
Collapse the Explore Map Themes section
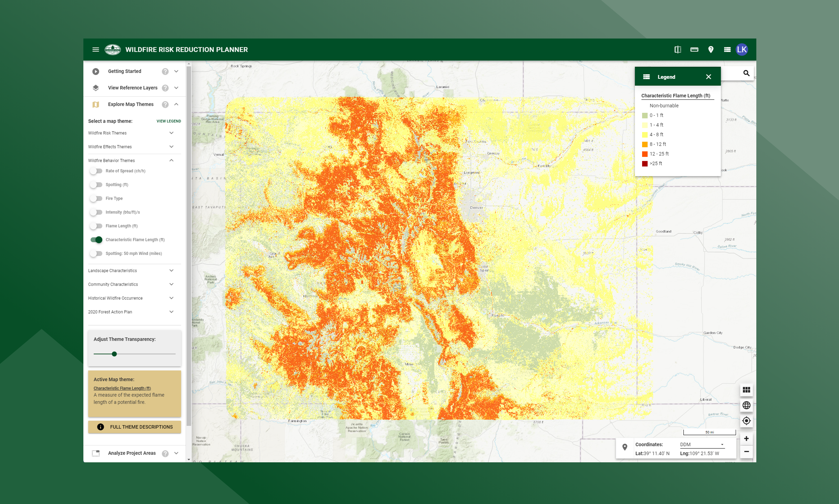(x=176, y=104)
